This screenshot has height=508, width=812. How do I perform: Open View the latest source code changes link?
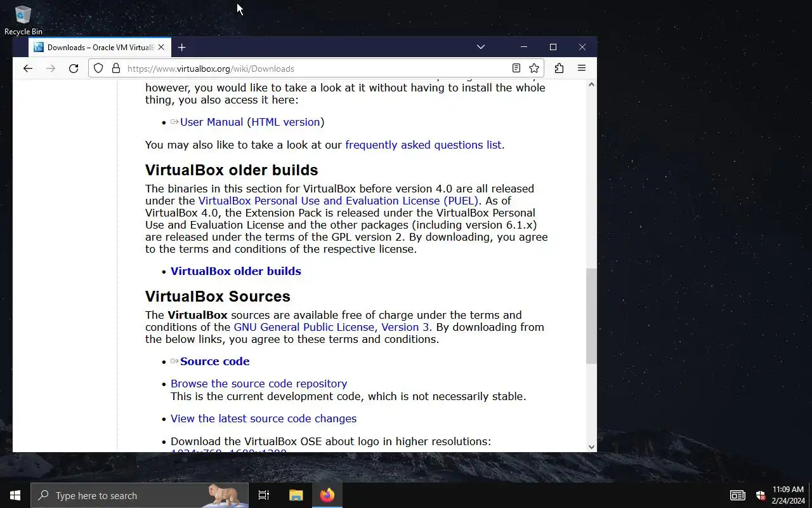click(263, 418)
